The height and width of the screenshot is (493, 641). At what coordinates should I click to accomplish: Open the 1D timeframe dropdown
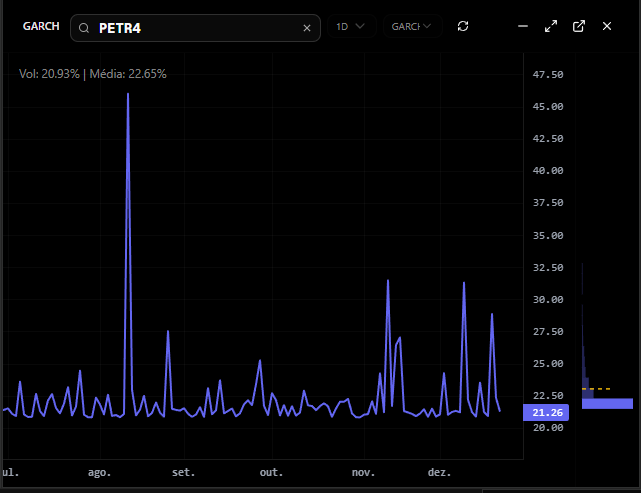(350, 26)
